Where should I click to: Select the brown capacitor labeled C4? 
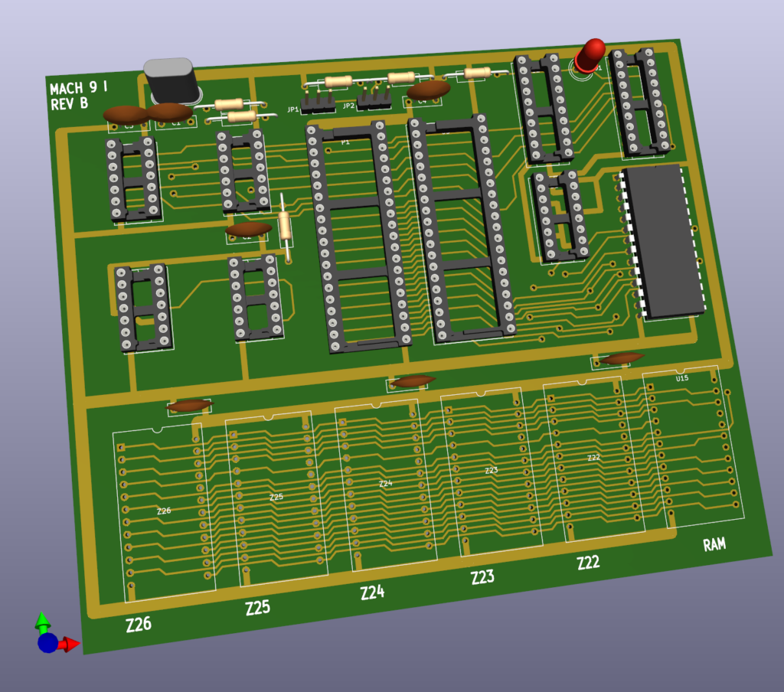click(429, 90)
